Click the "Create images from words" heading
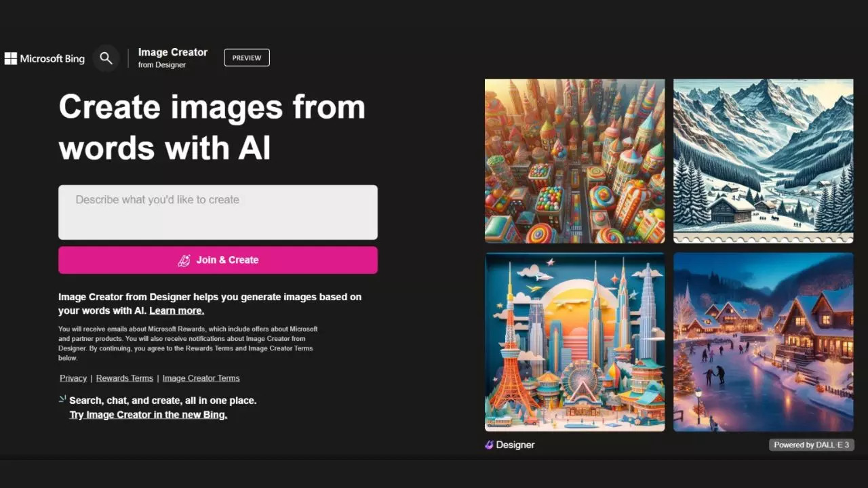The height and width of the screenshot is (488, 868). pos(212,127)
